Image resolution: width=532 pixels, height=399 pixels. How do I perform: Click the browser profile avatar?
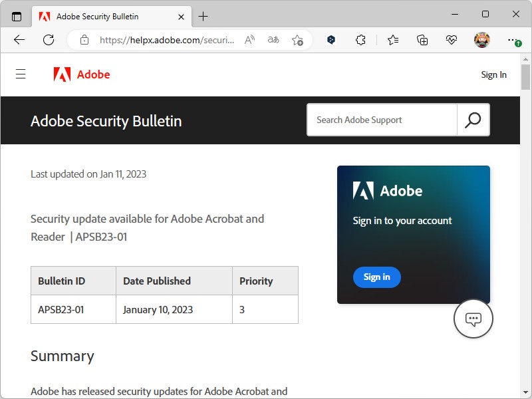click(x=481, y=40)
